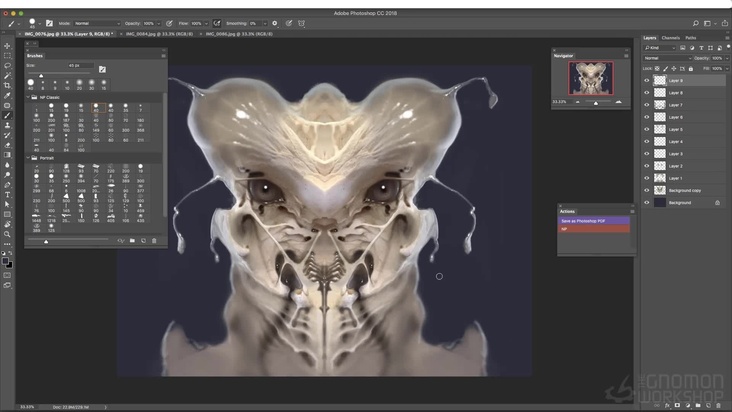Hide Layer 1 using the eye icon

click(647, 178)
